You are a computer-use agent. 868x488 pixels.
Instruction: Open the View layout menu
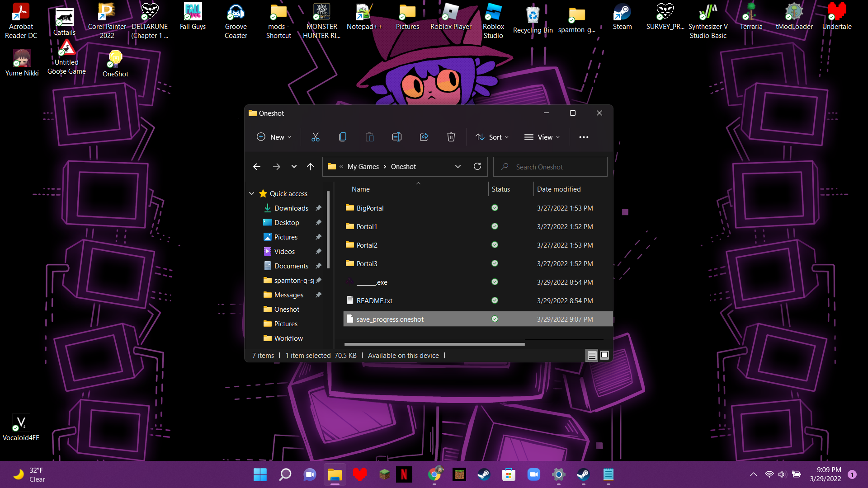click(x=542, y=137)
